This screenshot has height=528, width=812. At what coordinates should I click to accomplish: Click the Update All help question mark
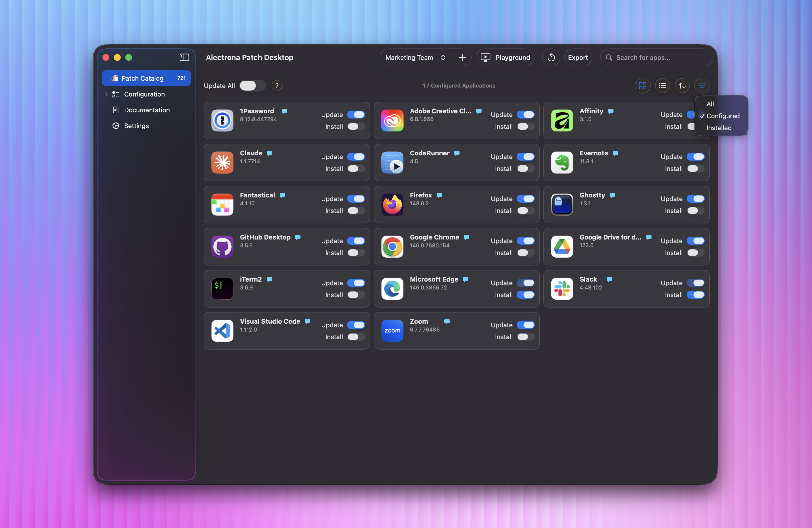point(277,86)
